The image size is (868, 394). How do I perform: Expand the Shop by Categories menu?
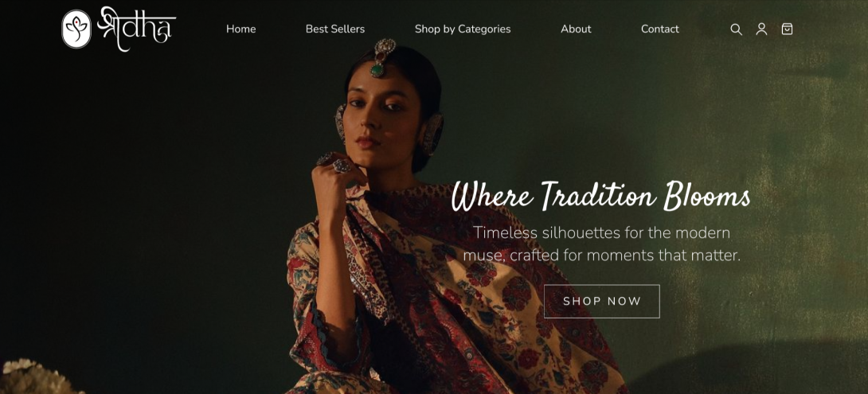[462, 29]
